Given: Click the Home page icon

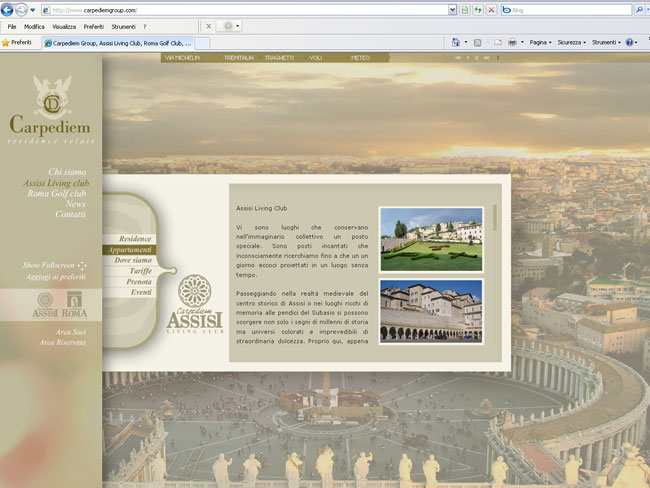Looking at the screenshot, I should point(456,42).
